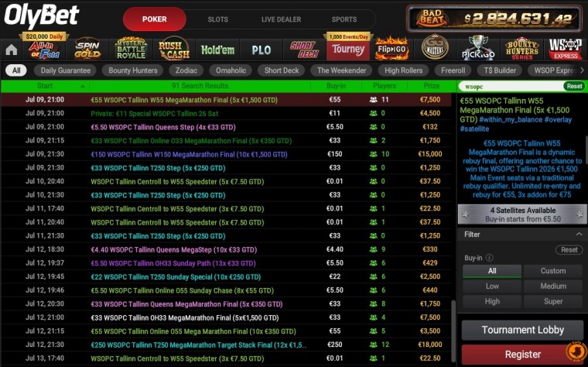Click the tournament list scrollbar
588x367 pixels.
453,331
